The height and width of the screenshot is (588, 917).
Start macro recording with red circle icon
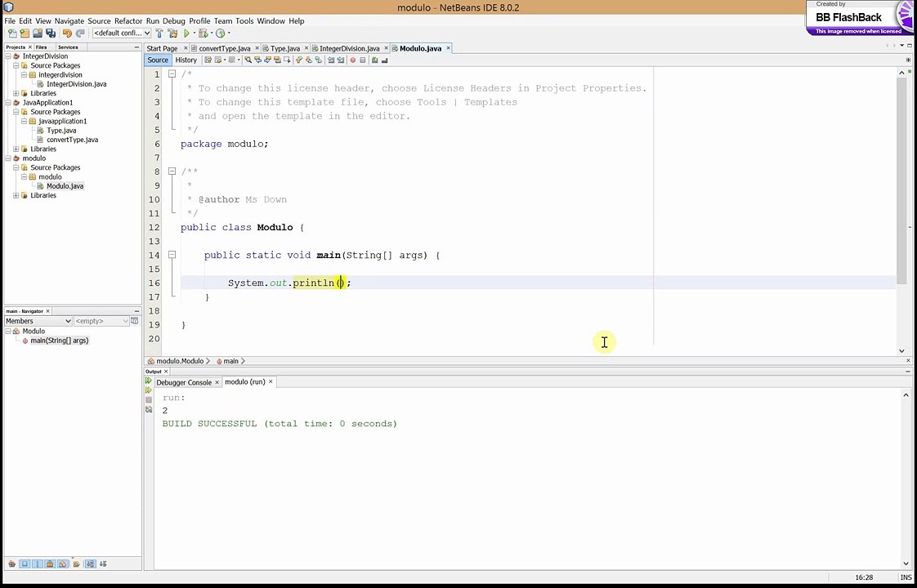click(352, 60)
